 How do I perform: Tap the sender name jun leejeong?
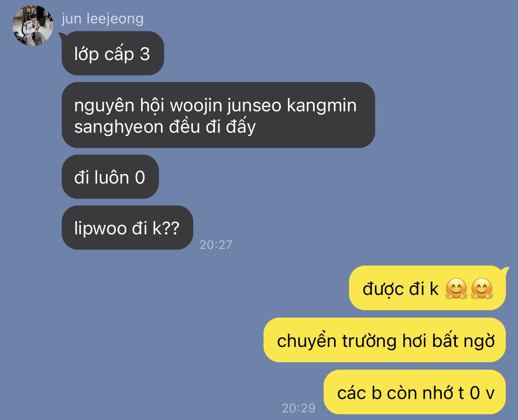(102, 19)
